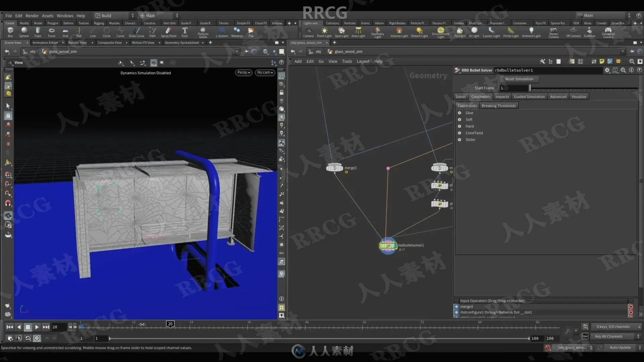Open the No cam camera dropdown

point(265,72)
